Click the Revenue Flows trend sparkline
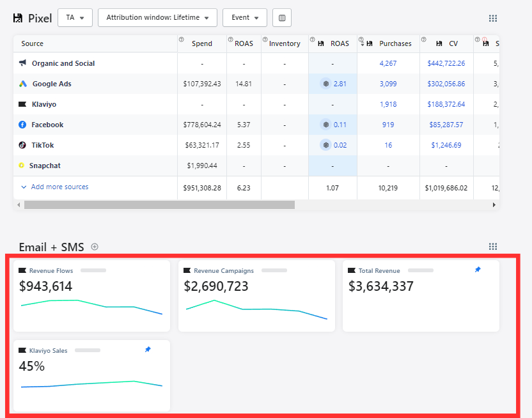532x418 pixels. 91,307
